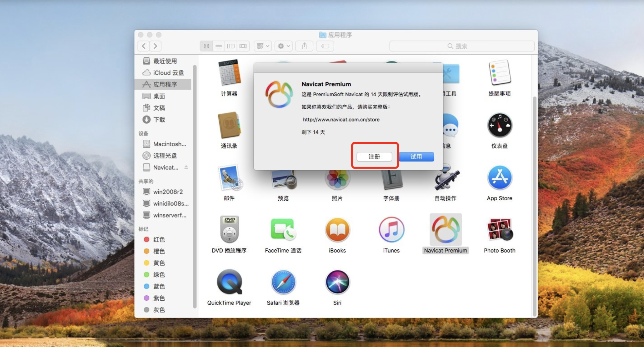Select 桌面 in the sidebar
Image resolution: width=644 pixels, height=347 pixels.
click(x=163, y=96)
